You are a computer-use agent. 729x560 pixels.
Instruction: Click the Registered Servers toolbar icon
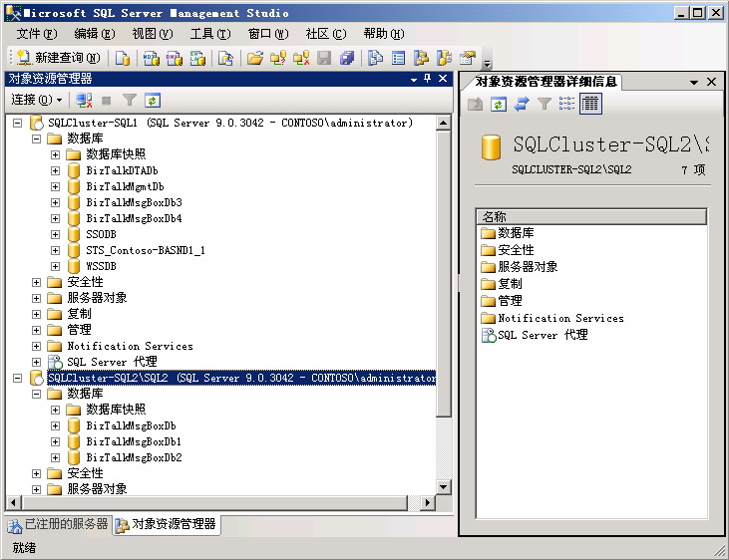375,58
